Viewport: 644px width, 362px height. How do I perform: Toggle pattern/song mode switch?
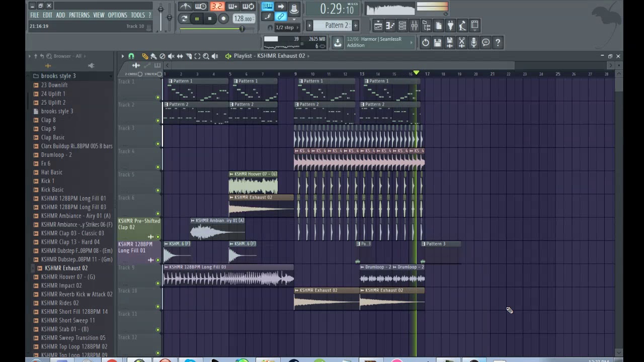(x=185, y=19)
